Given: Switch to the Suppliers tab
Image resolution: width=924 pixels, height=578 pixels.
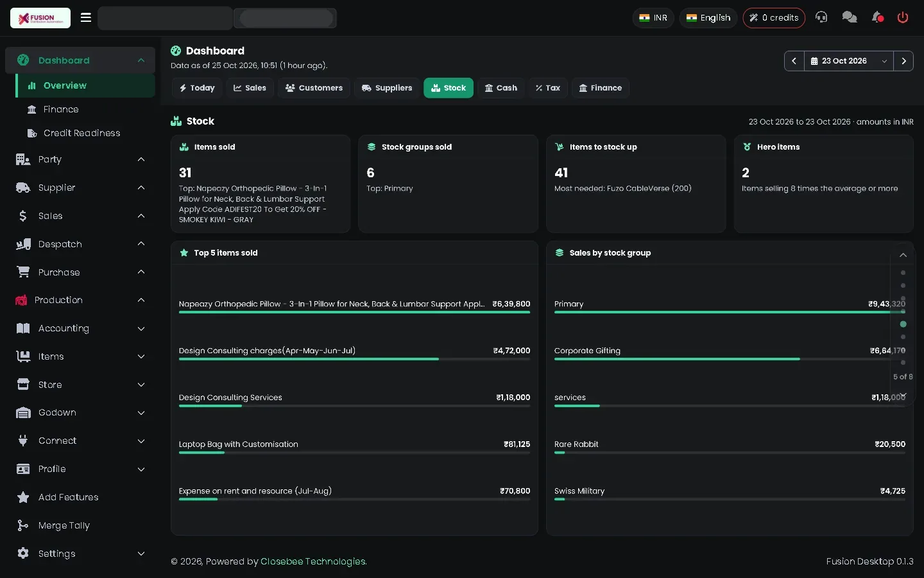Looking at the screenshot, I should pos(387,88).
